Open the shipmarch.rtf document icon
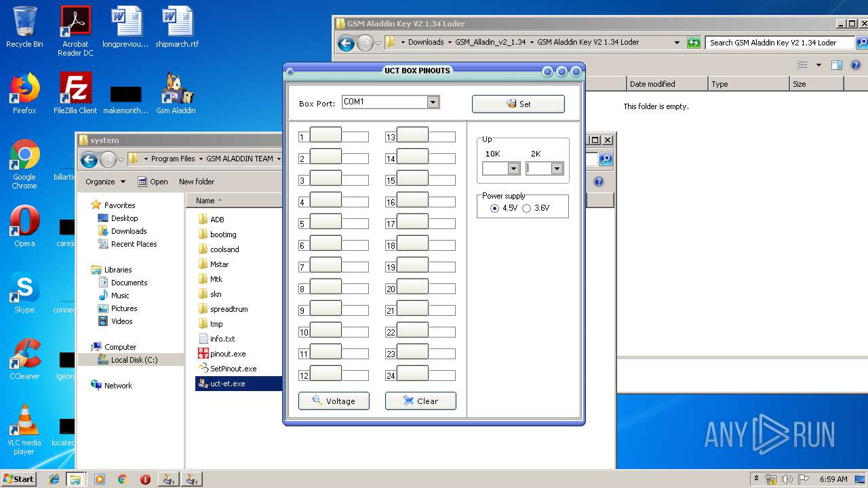 [x=177, y=27]
